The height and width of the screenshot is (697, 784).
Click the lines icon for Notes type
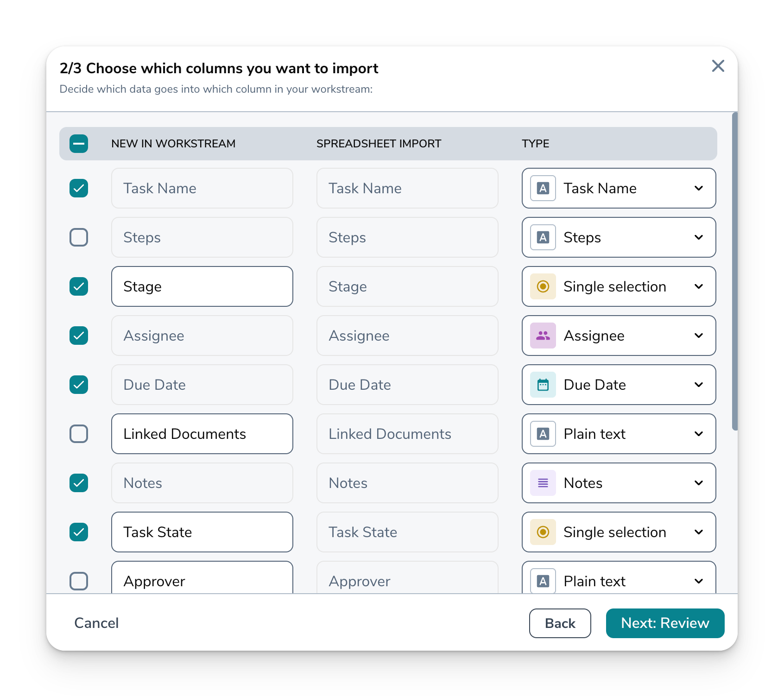coord(543,483)
